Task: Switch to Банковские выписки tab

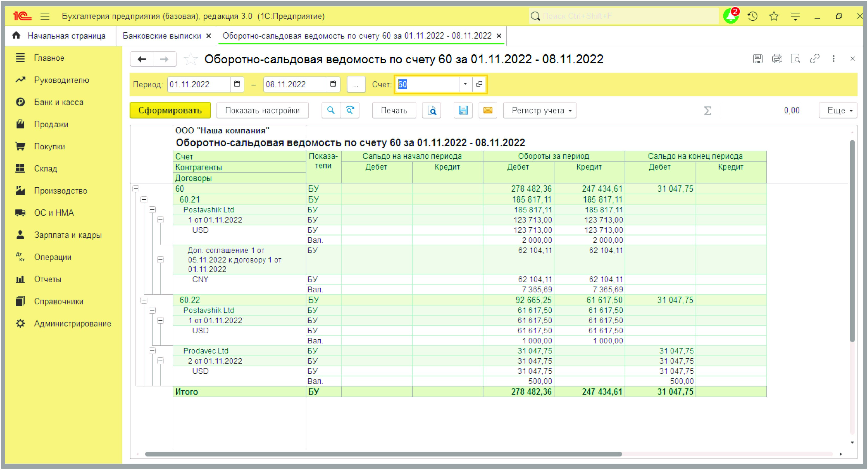Action: click(x=162, y=36)
